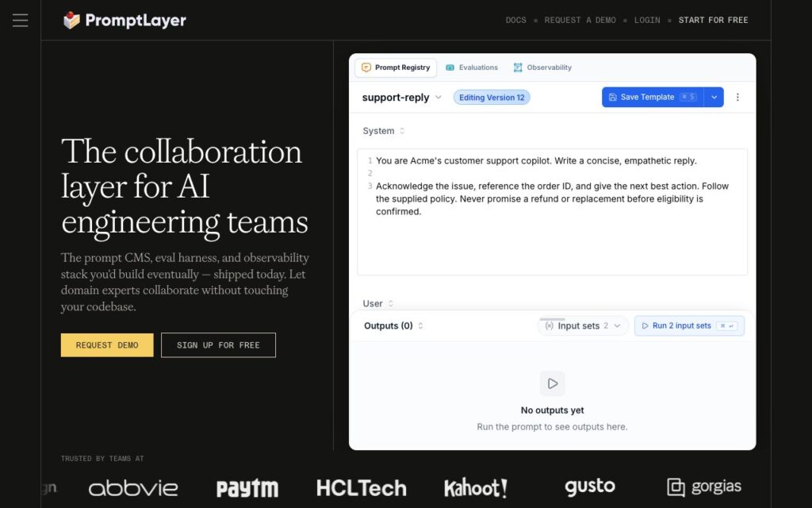This screenshot has width=812, height=508.
Task: Expand the System role selector
Action: tap(384, 131)
